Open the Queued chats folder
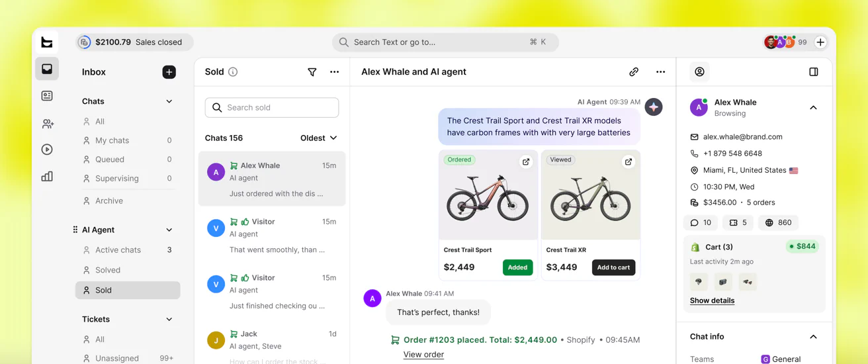This screenshot has width=868, height=364. (x=128, y=159)
